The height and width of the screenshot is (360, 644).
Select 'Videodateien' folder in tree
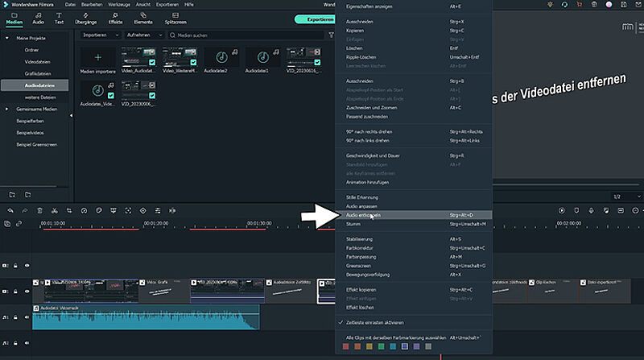[x=37, y=62]
